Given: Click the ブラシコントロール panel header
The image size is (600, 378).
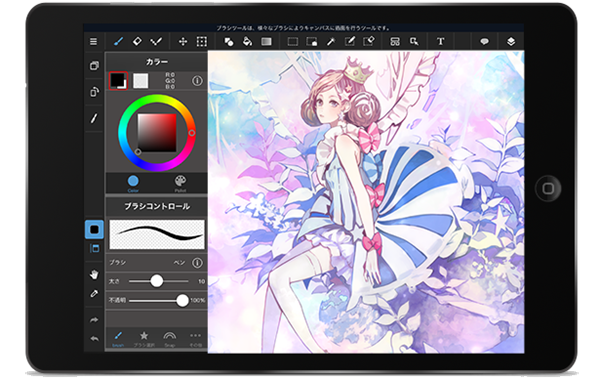Looking at the screenshot, I should pyautogui.click(x=157, y=206).
